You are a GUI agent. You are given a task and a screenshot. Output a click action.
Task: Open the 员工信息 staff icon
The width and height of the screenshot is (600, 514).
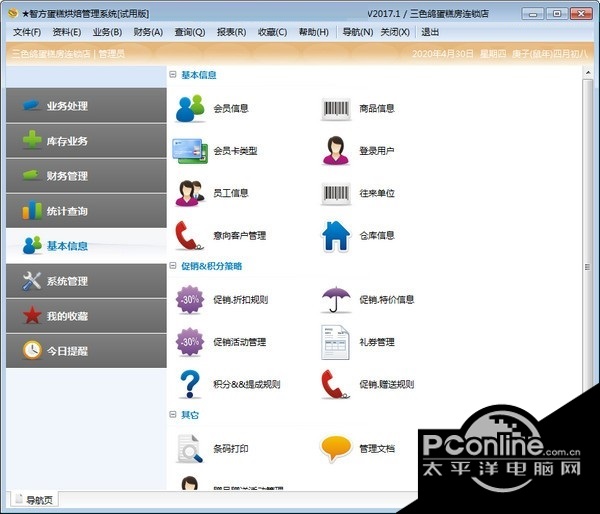tap(190, 193)
